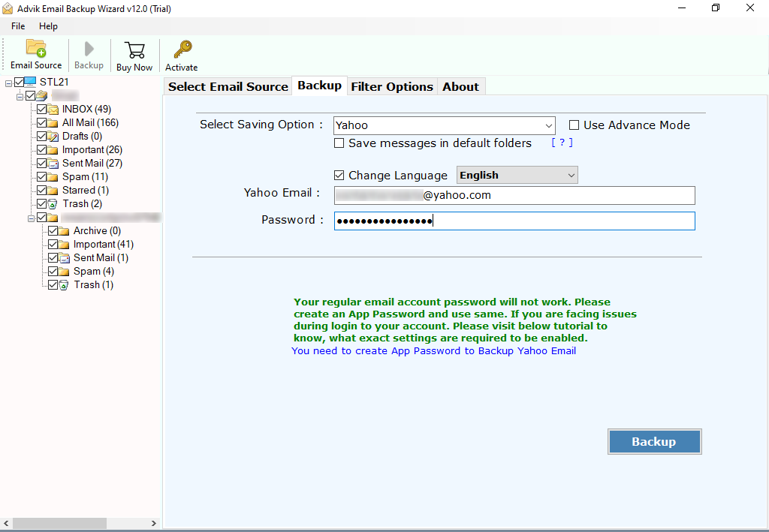Screen dimensions: 769x532
Task: Select the Archive (0) tree row text
Action: pyautogui.click(x=97, y=230)
